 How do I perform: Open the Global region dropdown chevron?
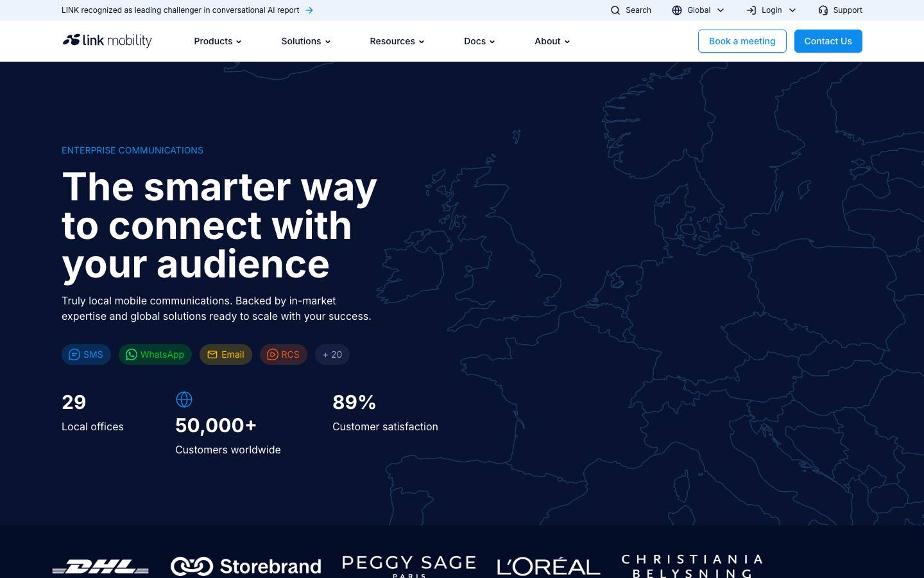click(x=721, y=10)
